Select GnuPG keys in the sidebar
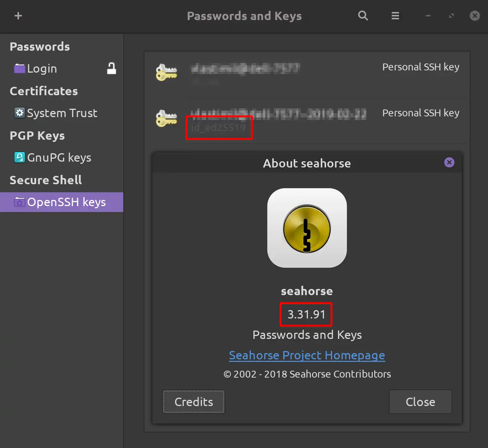 59,158
